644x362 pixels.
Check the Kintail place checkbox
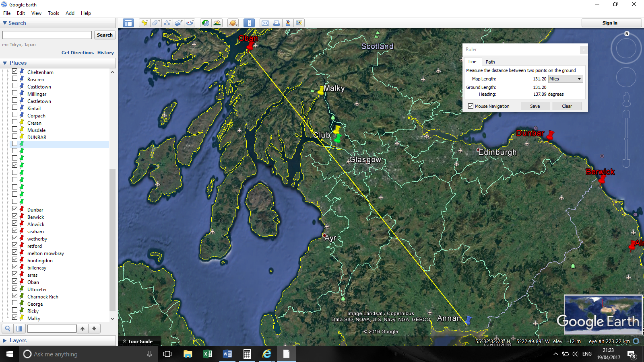point(14,107)
